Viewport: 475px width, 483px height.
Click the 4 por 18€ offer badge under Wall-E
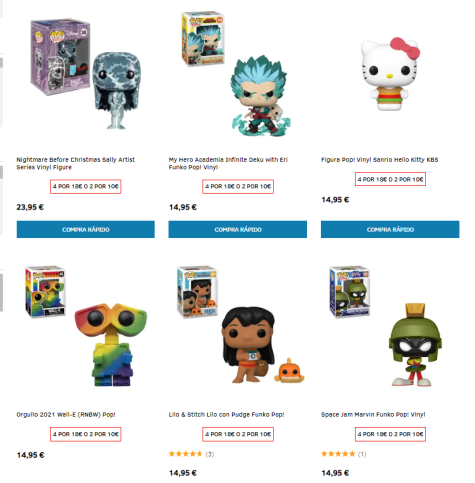pos(86,434)
